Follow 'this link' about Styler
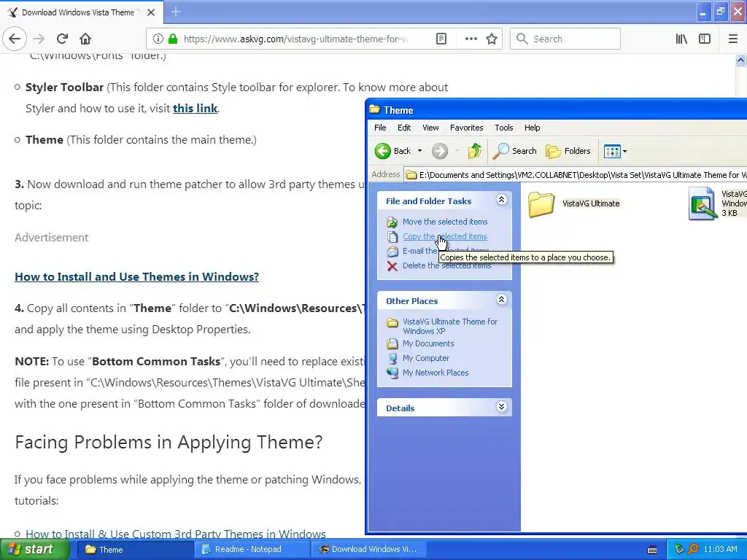Image resolution: width=747 pixels, height=560 pixels. (196, 109)
